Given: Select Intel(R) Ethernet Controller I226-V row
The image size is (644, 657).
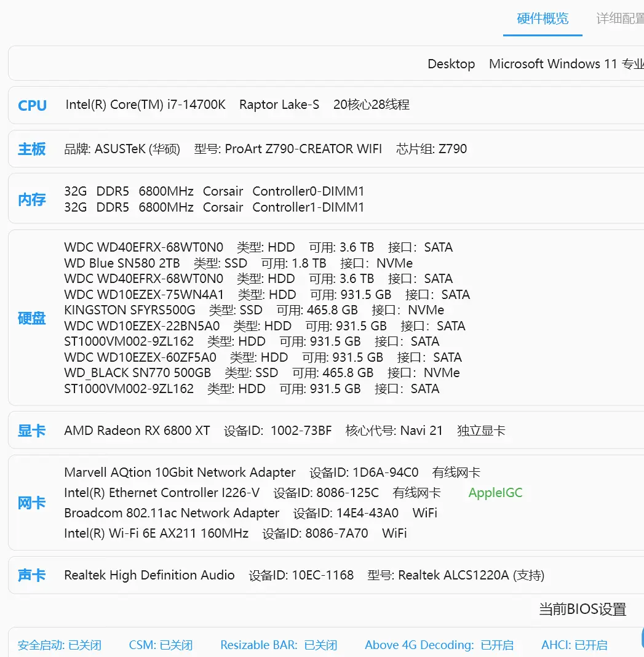Looking at the screenshot, I should (253, 493).
